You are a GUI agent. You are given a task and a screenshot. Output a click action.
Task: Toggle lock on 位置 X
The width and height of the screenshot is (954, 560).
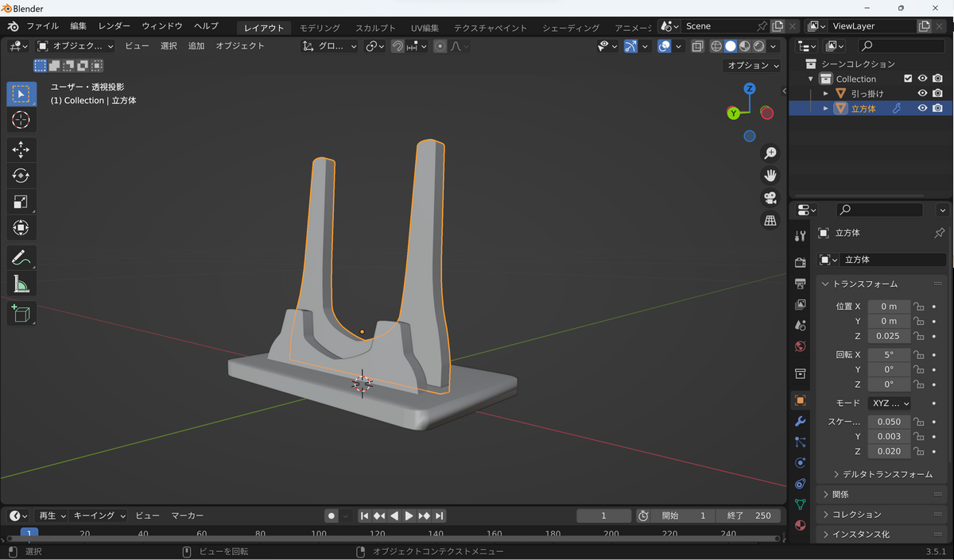(x=918, y=307)
